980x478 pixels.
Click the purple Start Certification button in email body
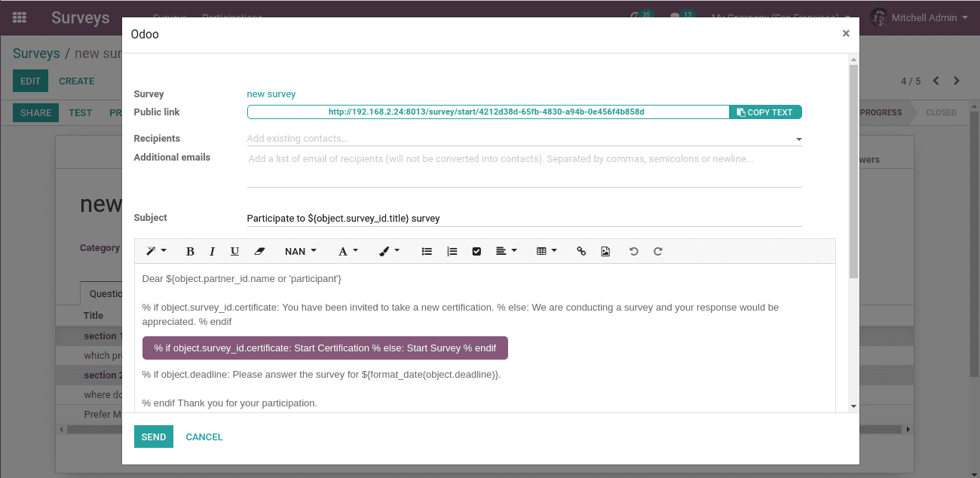pyautogui.click(x=325, y=348)
